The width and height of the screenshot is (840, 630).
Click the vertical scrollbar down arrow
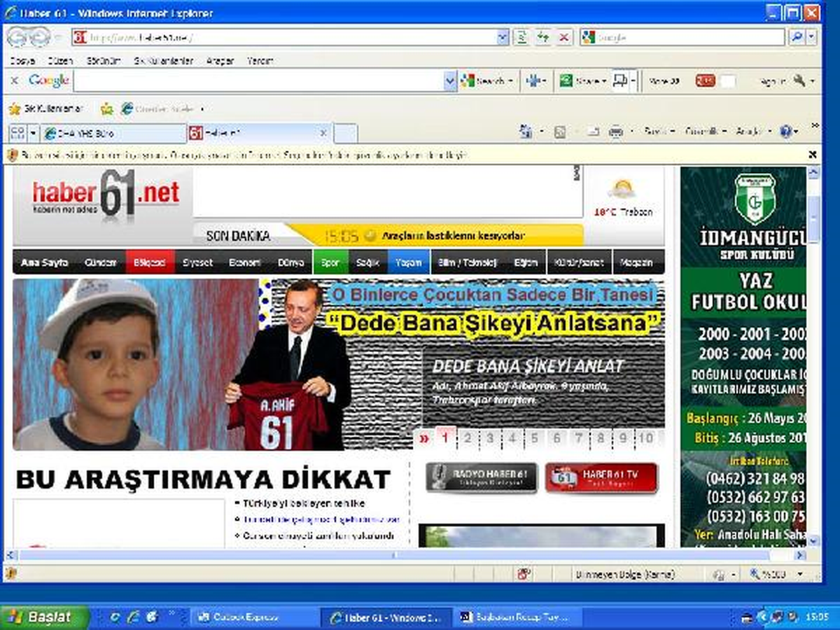pyautogui.click(x=813, y=540)
